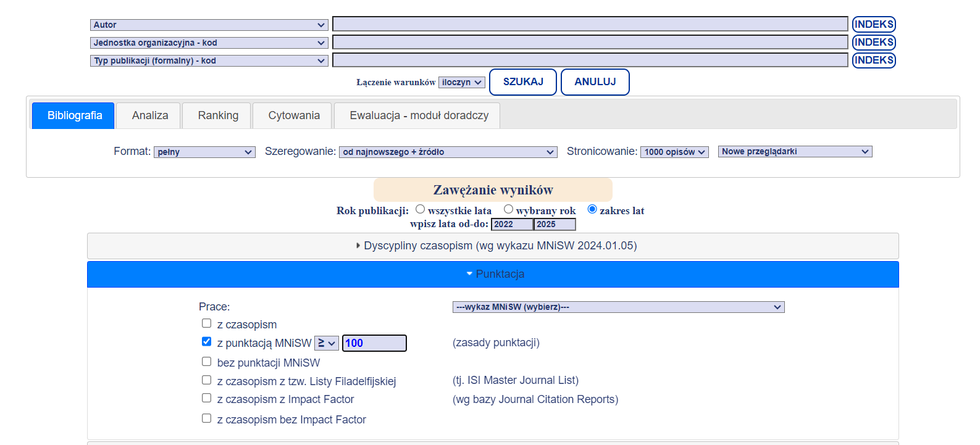Click the INDEKS button for Jednostka organizacyjna
This screenshot has height=445, width=980.
(x=873, y=43)
